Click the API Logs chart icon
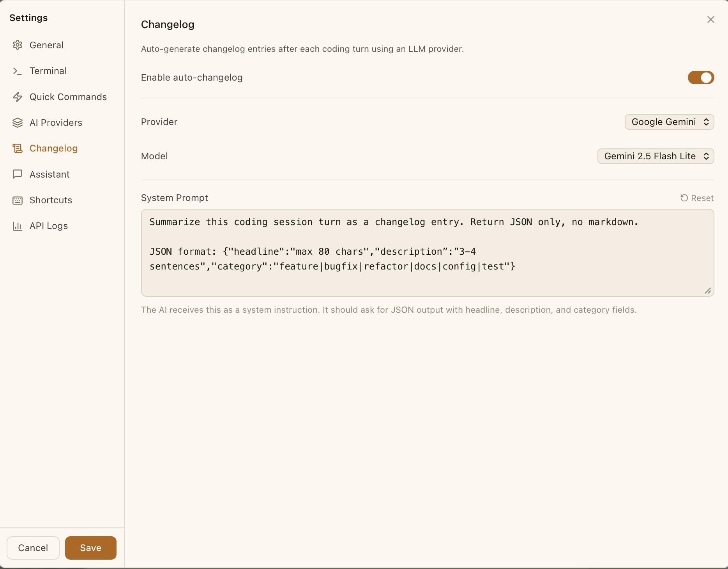Screen dimensions: 728x569 (18, 226)
